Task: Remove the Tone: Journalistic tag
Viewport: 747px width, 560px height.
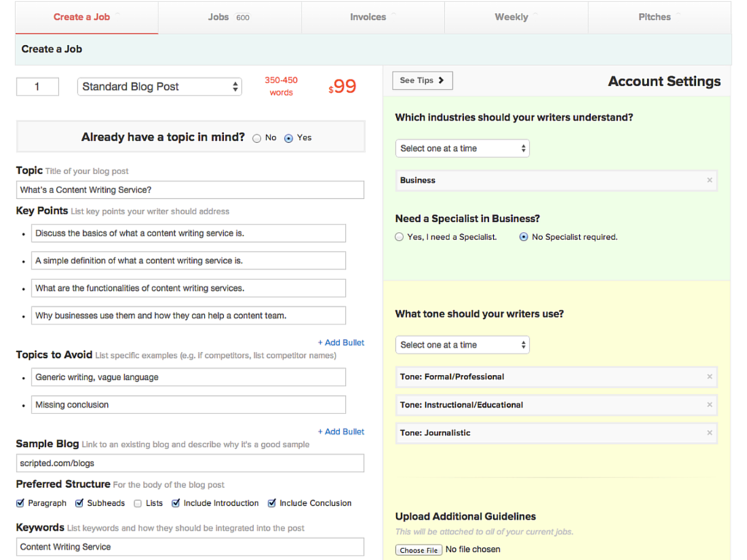Action: 709,433
